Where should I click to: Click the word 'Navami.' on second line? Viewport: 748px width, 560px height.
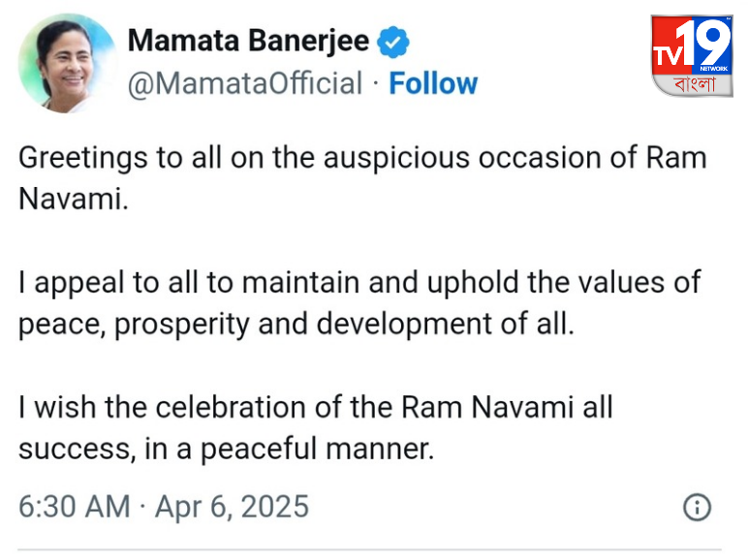[x=74, y=199]
